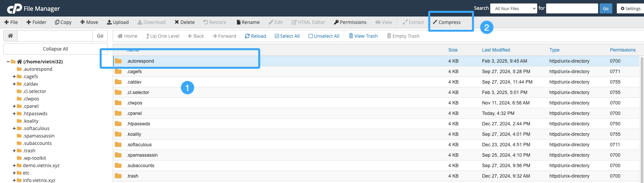The image size is (644, 183).
Task: Click the Edit toolbar button
Action: 276,22
